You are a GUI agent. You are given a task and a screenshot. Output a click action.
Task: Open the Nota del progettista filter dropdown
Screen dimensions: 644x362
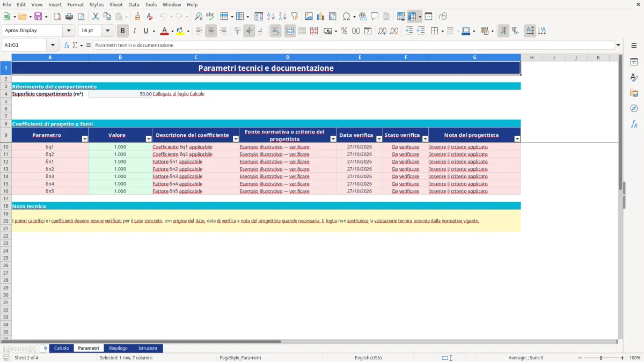517,139
